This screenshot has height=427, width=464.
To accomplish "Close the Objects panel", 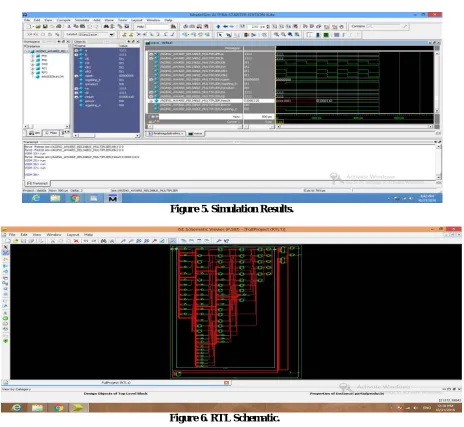I will 138,42.
